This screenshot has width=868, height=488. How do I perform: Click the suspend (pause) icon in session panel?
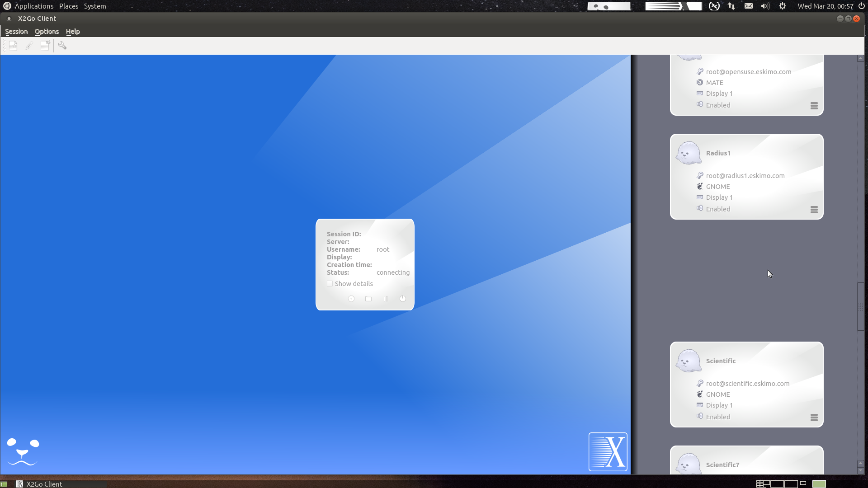(386, 299)
